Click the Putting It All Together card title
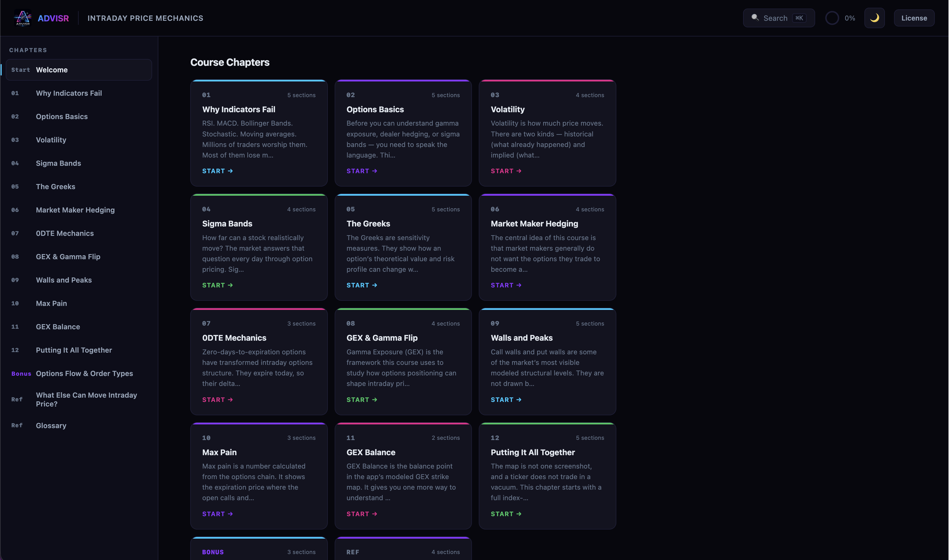The image size is (949, 560). click(x=533, y=452)
